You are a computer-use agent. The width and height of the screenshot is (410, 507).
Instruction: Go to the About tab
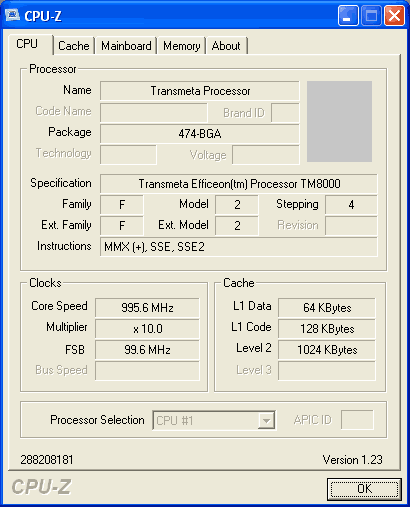tap(226, 46)
